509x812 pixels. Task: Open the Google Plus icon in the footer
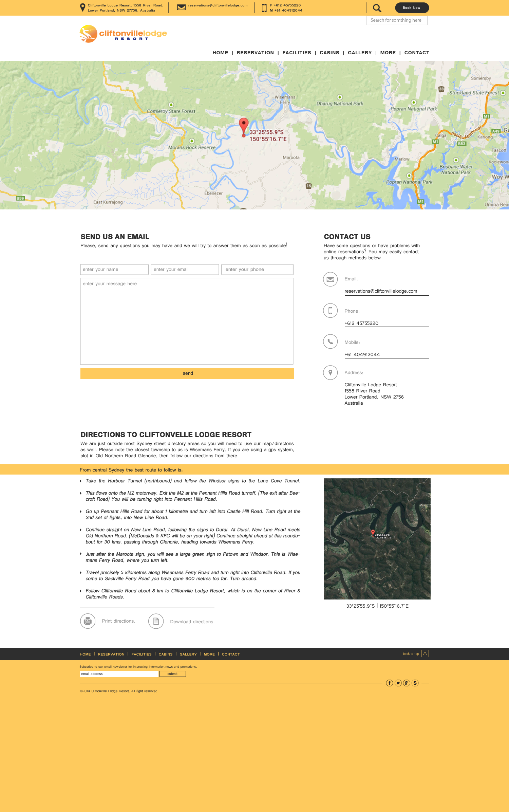[407, 683]
